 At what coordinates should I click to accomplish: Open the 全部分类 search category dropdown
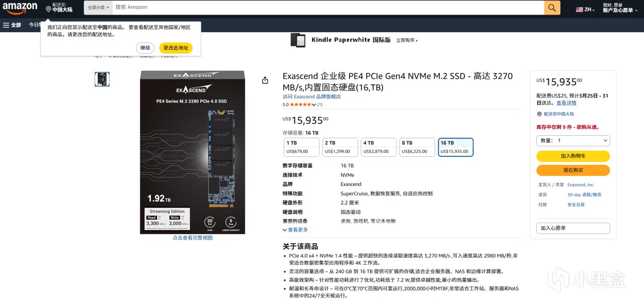tap(98, 8)
